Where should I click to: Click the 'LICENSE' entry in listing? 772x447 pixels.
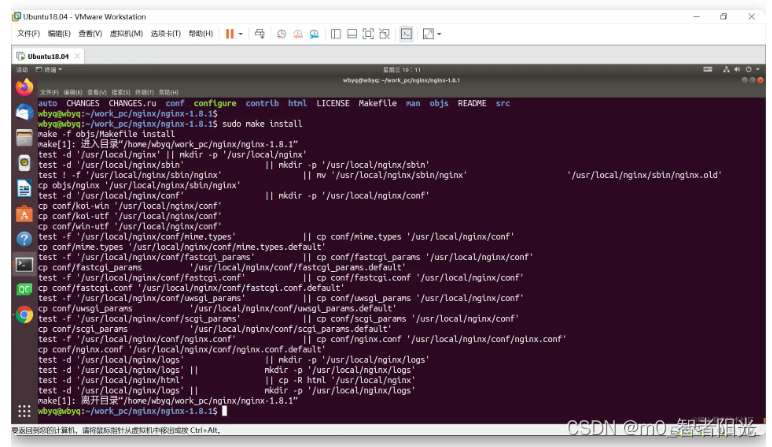coord(333,103)
